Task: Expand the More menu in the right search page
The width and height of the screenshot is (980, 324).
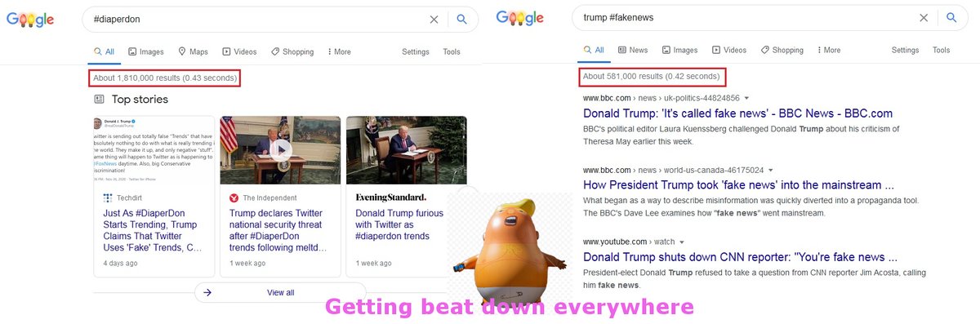Action: [829, 50]
